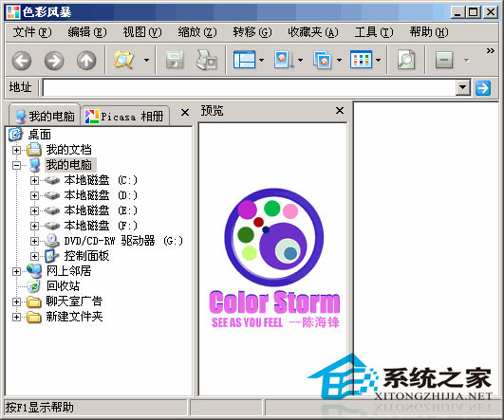The width and height of the screenshot is (504, 420).
Task: Open the 帮助(H) menu
Action: pos(428,32)
